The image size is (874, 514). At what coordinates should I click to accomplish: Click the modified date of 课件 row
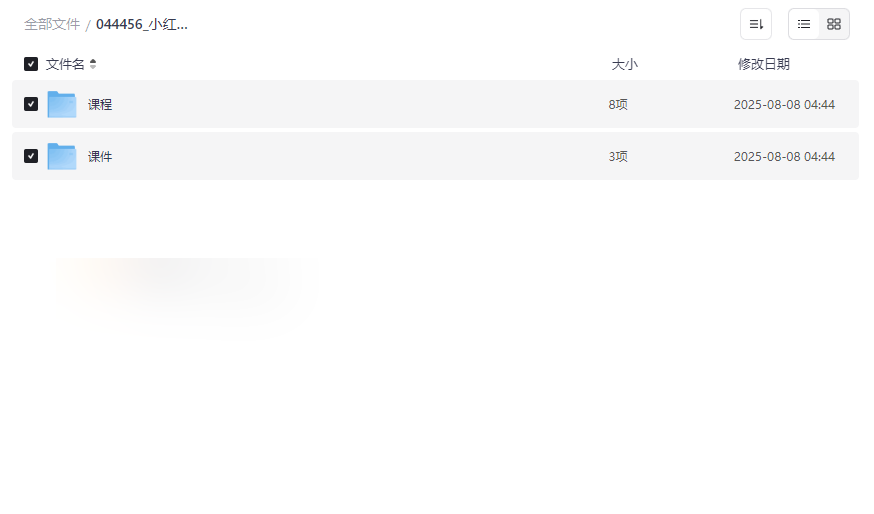click(x=784, y=156)
